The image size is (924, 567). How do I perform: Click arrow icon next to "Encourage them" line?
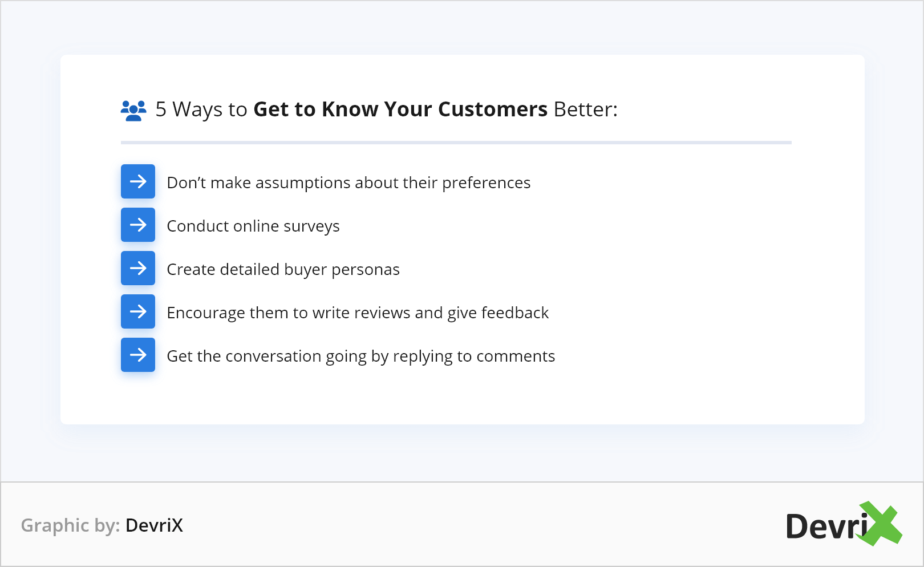click(138, 311)
